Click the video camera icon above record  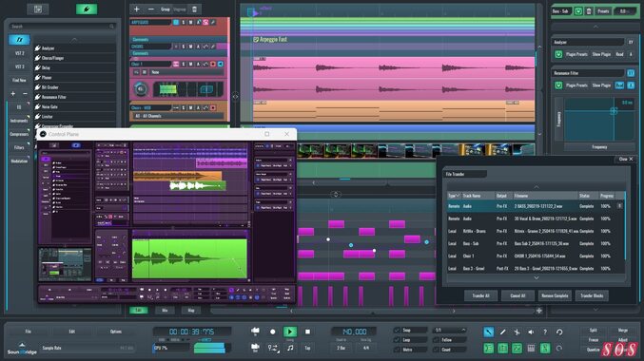255,331
